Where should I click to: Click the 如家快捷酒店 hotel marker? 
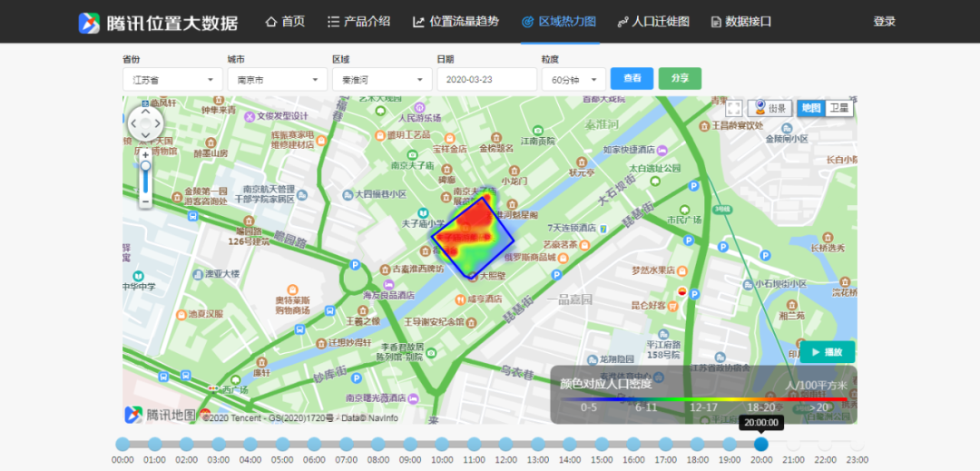[661, 150]
